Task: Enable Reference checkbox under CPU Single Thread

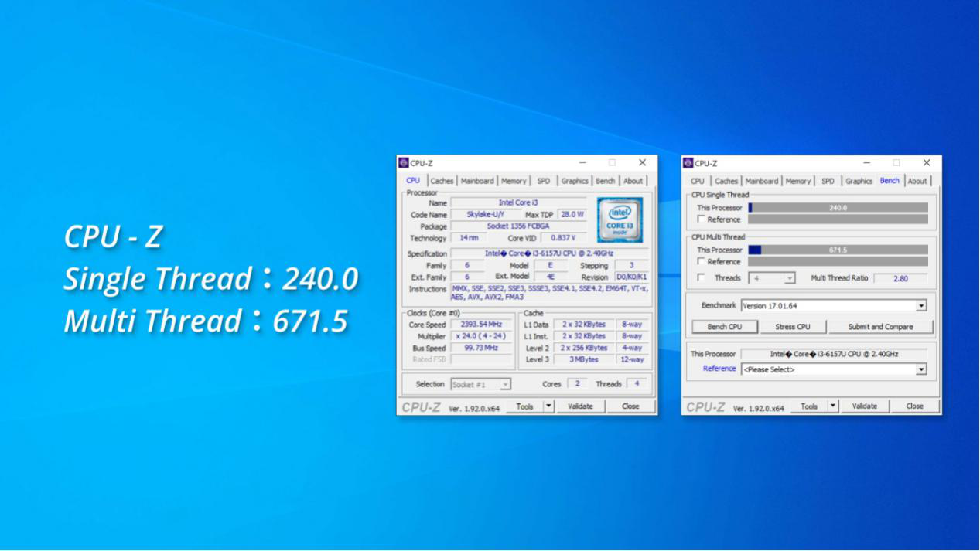Action: (x=701, y=219)
